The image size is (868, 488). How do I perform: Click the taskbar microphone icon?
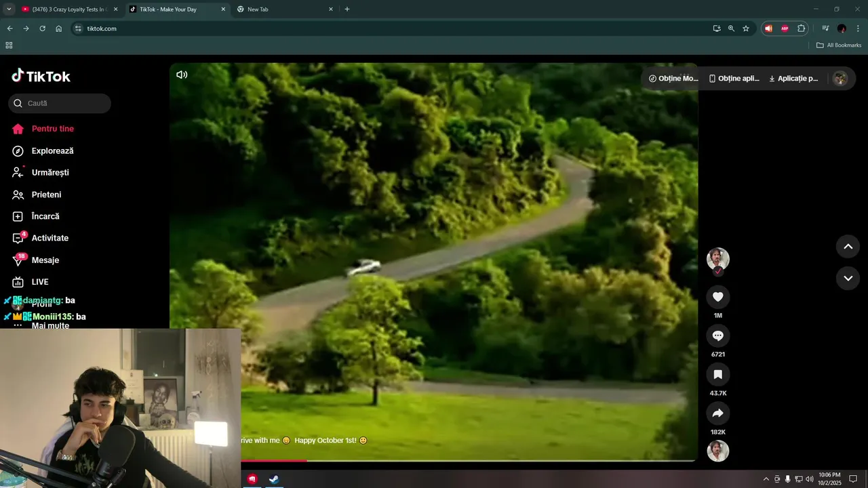coord(787,479)
